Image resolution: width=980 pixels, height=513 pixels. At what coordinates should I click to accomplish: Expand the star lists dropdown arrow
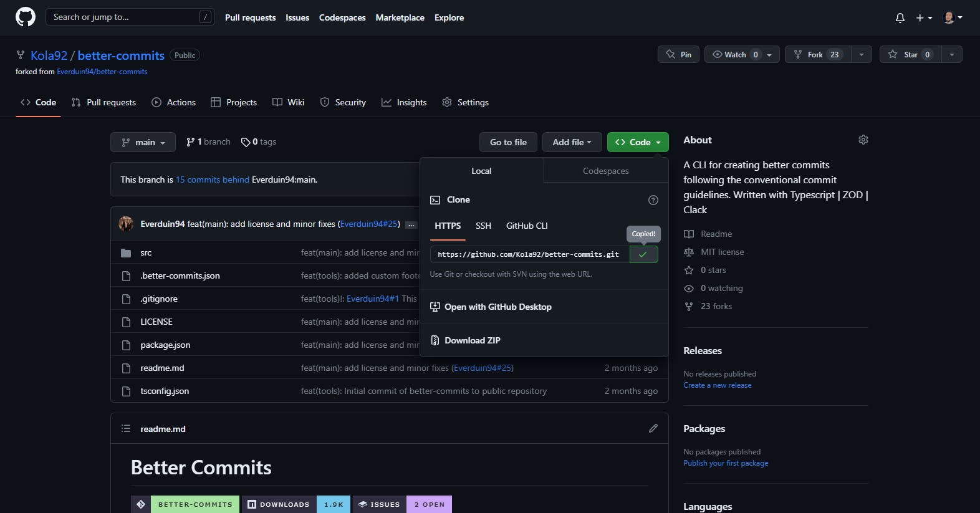[952, 54]
